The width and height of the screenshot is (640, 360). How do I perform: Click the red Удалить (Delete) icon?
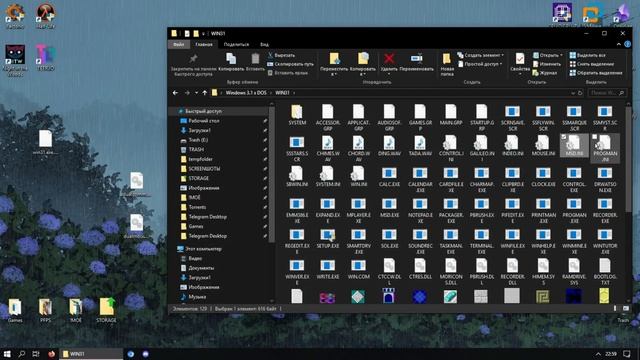click(x=389, y=58)
